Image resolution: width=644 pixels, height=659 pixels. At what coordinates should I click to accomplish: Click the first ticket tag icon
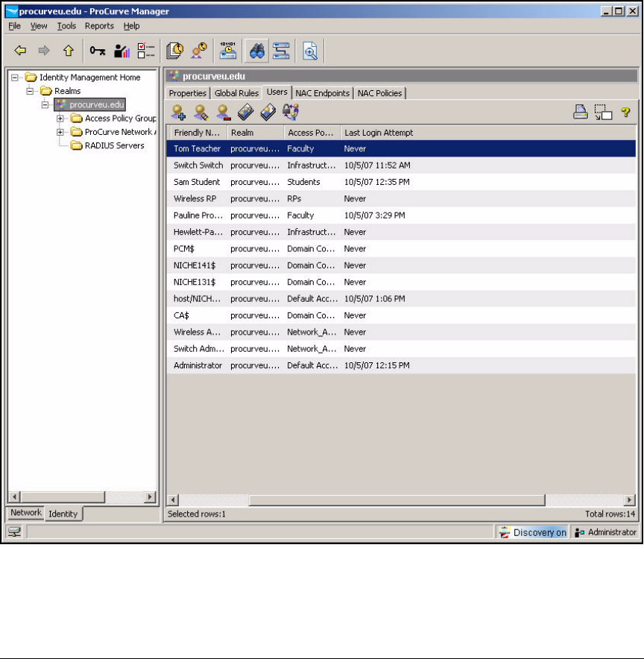[x=246, y=113]
